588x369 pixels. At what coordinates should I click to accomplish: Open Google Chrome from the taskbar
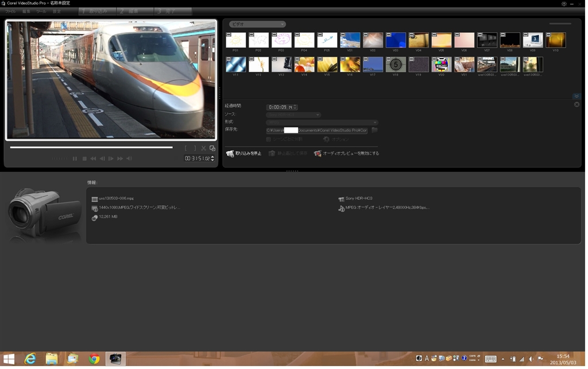pyautogui.click(x=94, y=359)
